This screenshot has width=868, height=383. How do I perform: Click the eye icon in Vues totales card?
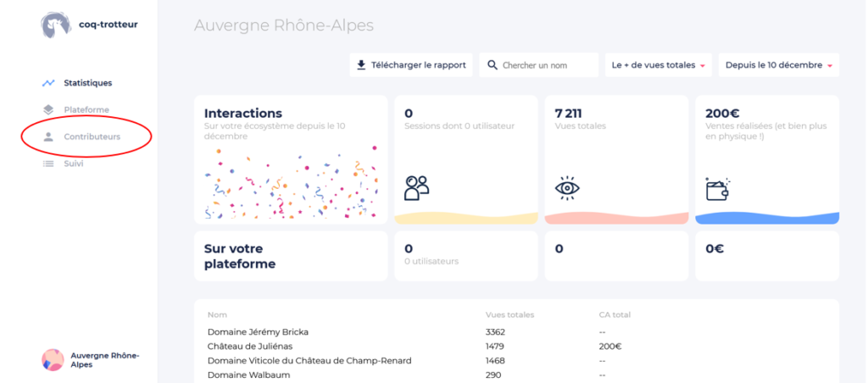567,189
